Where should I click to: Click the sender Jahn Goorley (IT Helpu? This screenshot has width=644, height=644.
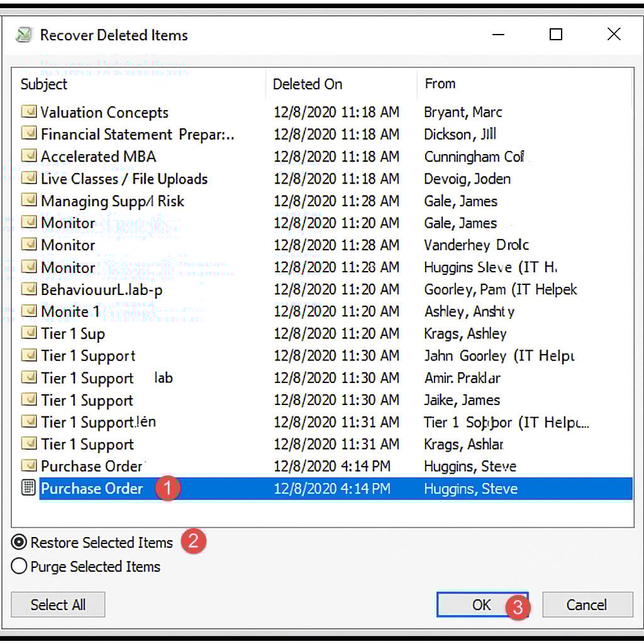coord(499,356)
